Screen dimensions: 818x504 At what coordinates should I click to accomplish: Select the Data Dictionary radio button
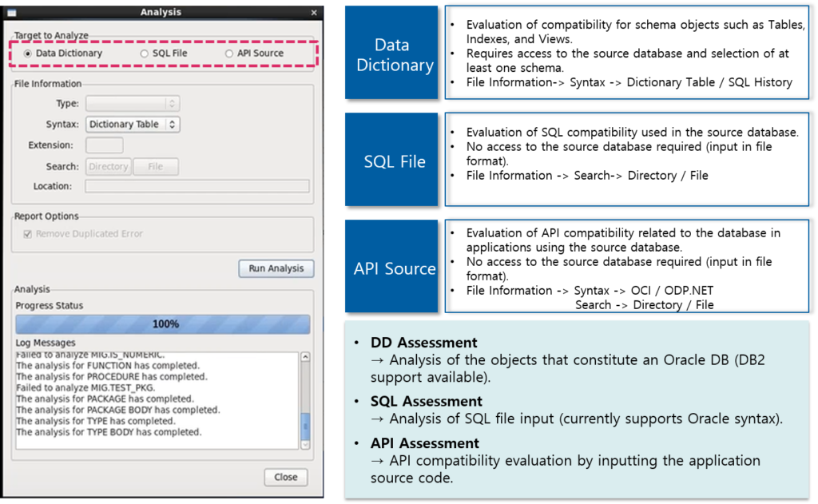(x=29, y=52)
